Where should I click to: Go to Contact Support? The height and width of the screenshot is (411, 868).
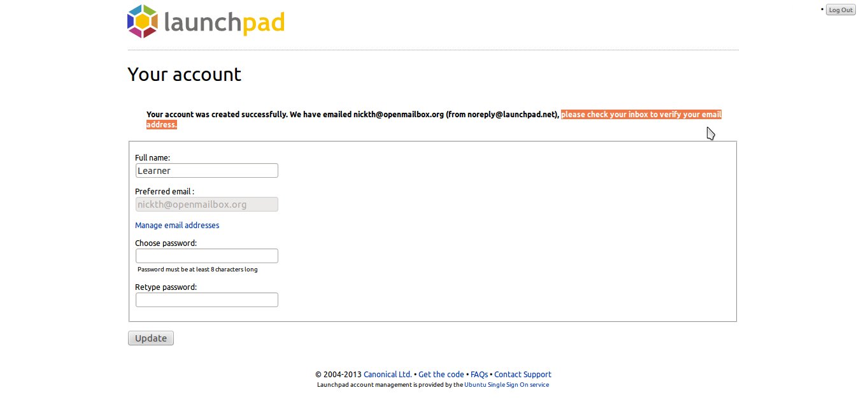(522, 375)
